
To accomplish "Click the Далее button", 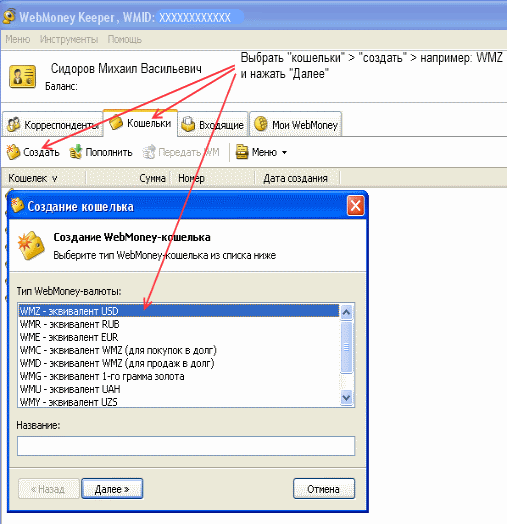I will (x=112, y=489).
